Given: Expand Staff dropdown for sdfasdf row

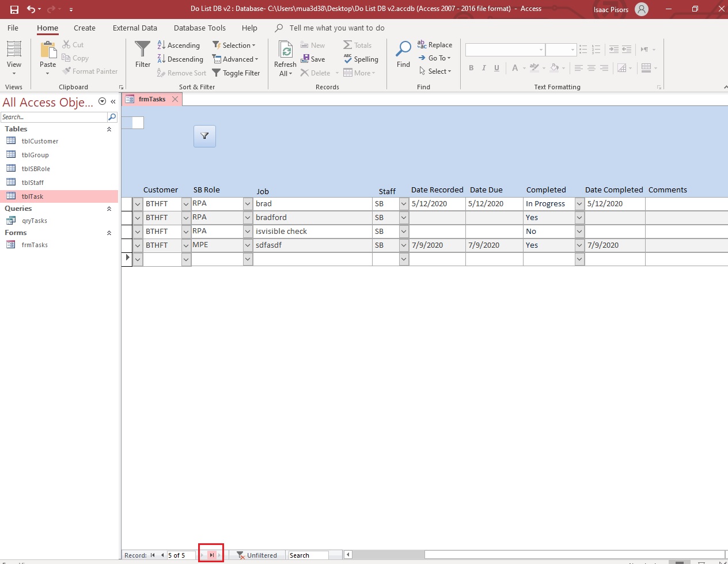Looking at the screenshot, I should (404, 245).
